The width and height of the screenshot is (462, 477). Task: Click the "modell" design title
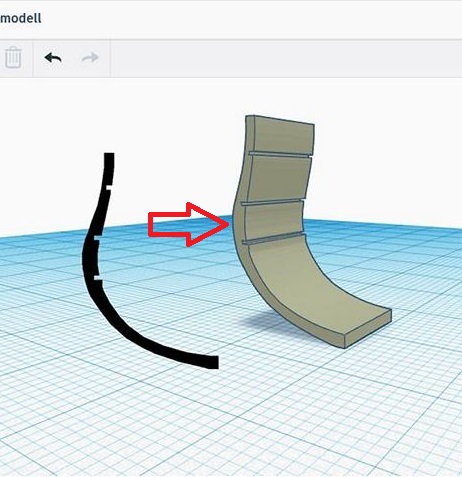[x=21, y=18]
